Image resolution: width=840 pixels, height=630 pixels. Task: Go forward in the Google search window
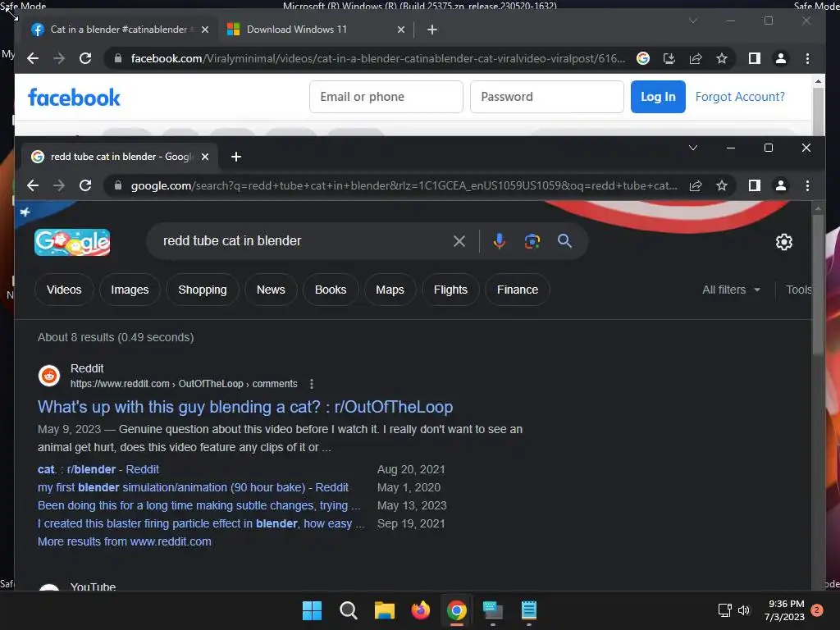(59, 186)
